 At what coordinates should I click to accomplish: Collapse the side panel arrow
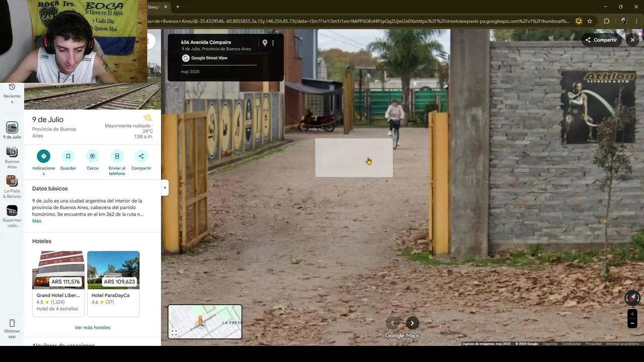coord(165,188)
